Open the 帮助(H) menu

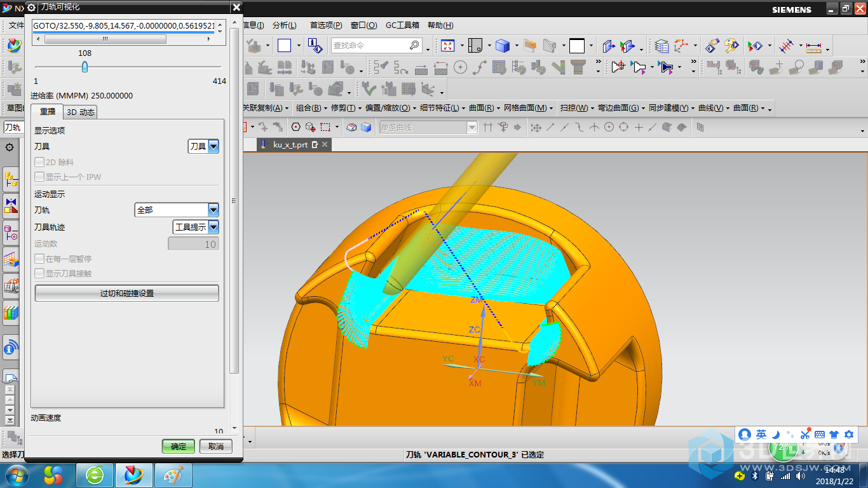tap(440, 25)
